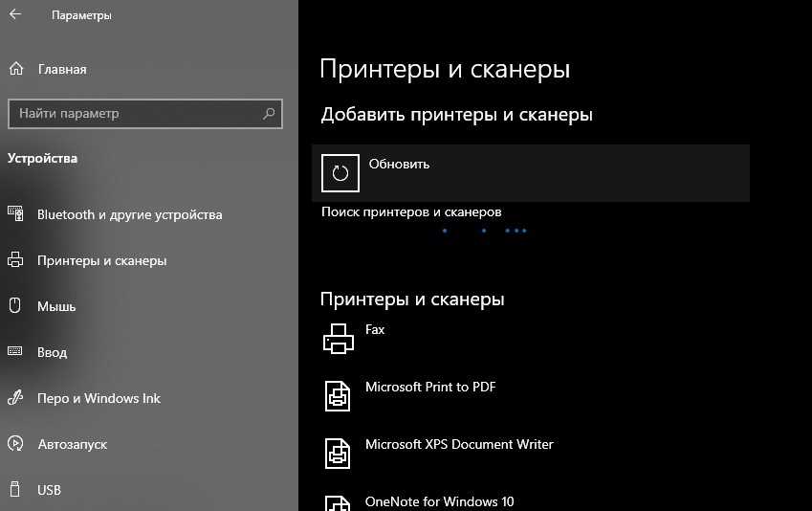This screenshot has height=511, width=812.
Task: Focus the Найти параметр search field
Action: click(x=134, y=114)
